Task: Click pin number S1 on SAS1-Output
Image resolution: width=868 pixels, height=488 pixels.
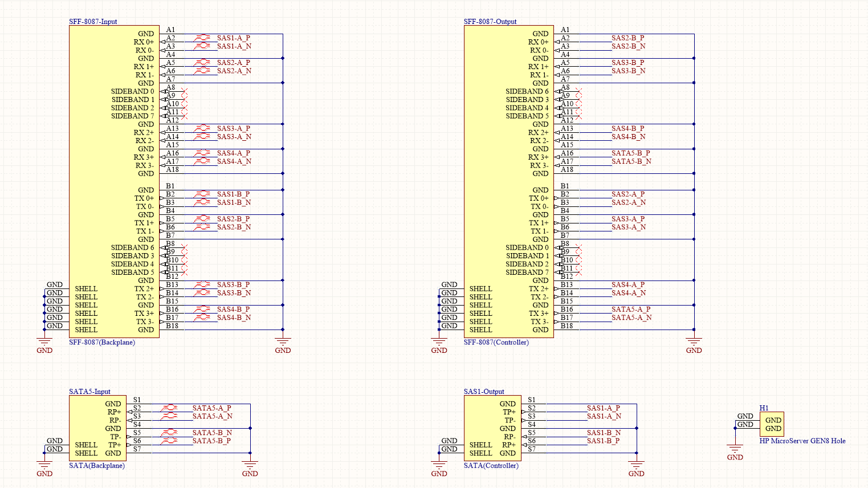Action: coord(532,400)
